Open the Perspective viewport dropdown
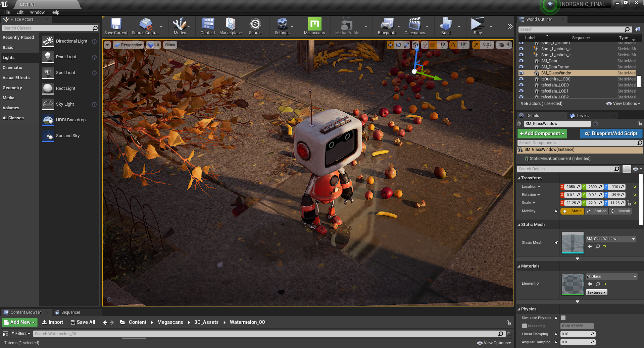 coord(129,45)
